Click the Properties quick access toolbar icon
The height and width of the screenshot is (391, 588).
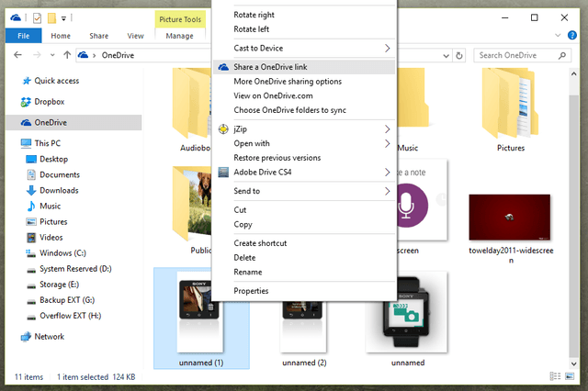pyautogui.click(x=37, y=18)
